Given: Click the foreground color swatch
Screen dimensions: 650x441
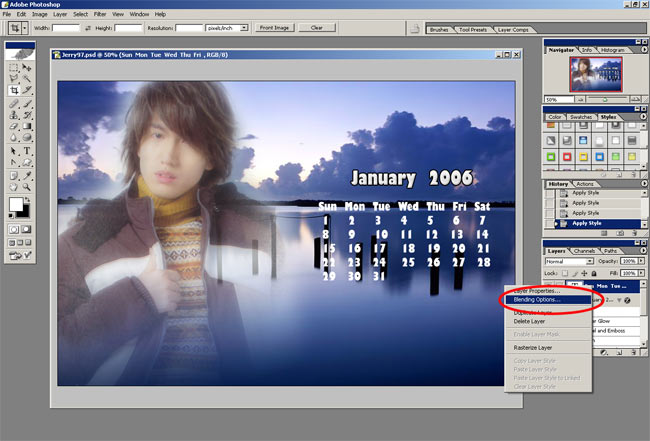Looking at the screenshot, I should click(16, 204).
